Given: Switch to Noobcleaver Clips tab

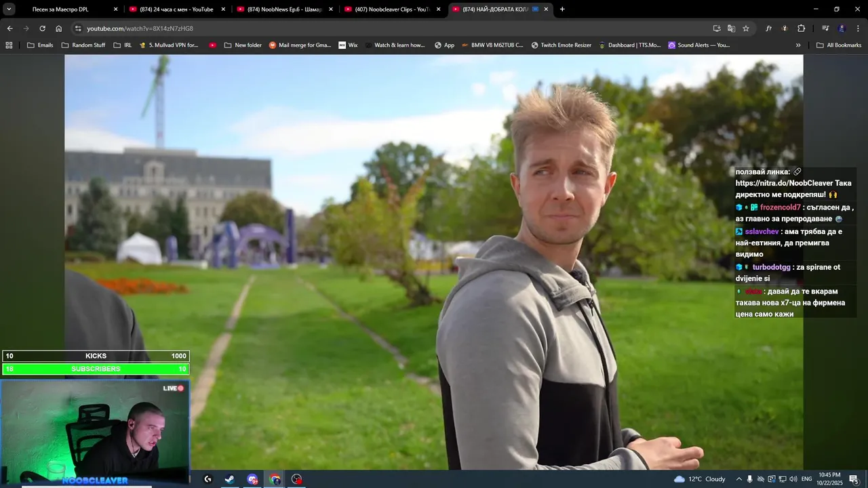Looking at the screenshot, I should [393, 9].
